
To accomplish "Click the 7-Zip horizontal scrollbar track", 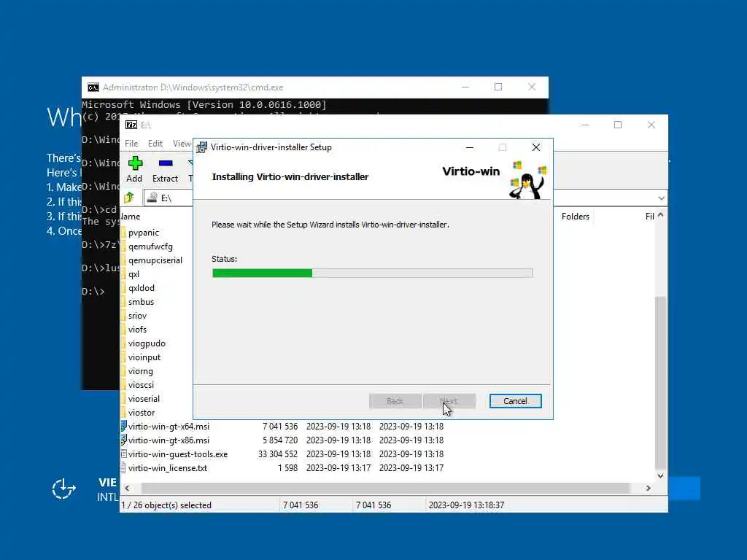I will click(x=387, y=488).
